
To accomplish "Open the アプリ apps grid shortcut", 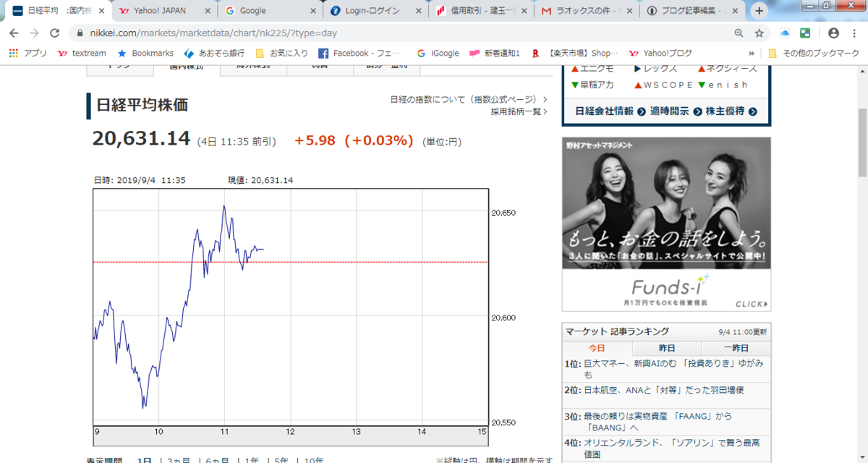I will click(28, 53).
